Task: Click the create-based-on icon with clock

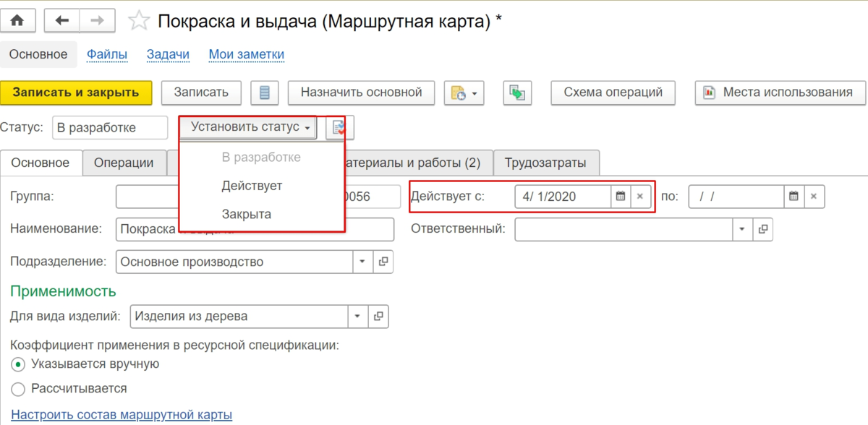Action: click(459, 93)
